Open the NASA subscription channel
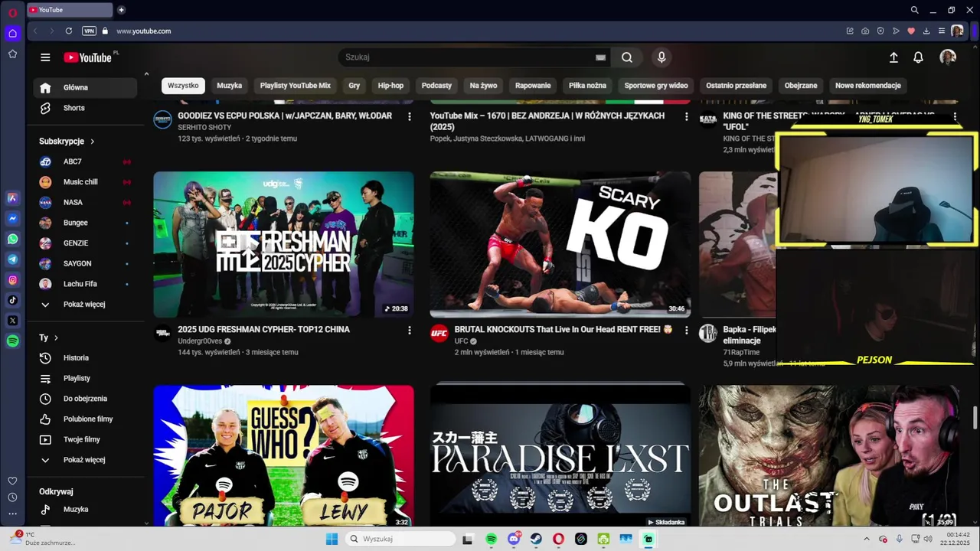980x551 pixels. pyautogui.click(x=85, y=202)
